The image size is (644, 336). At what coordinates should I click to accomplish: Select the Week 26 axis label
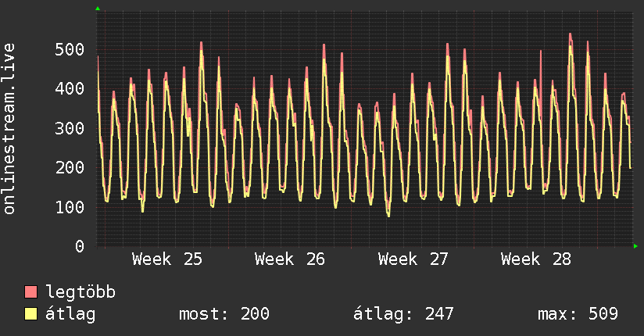pyautogui.click(x=290, y=259)
